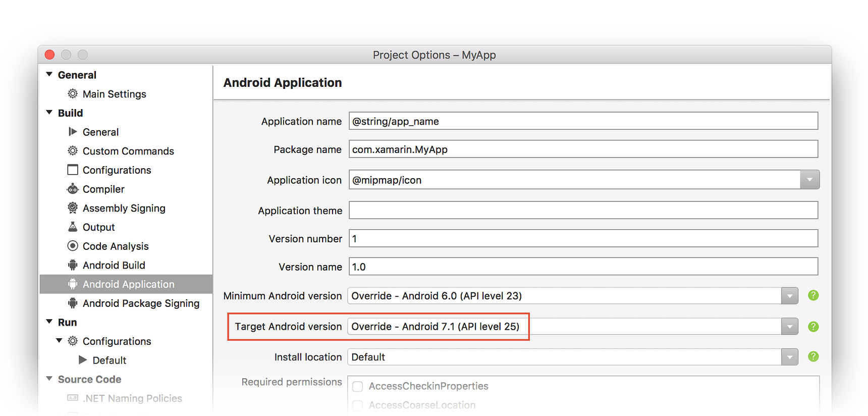Click the Output flask icon
Screen dimensions: 868x416
(x=73, y=227)
